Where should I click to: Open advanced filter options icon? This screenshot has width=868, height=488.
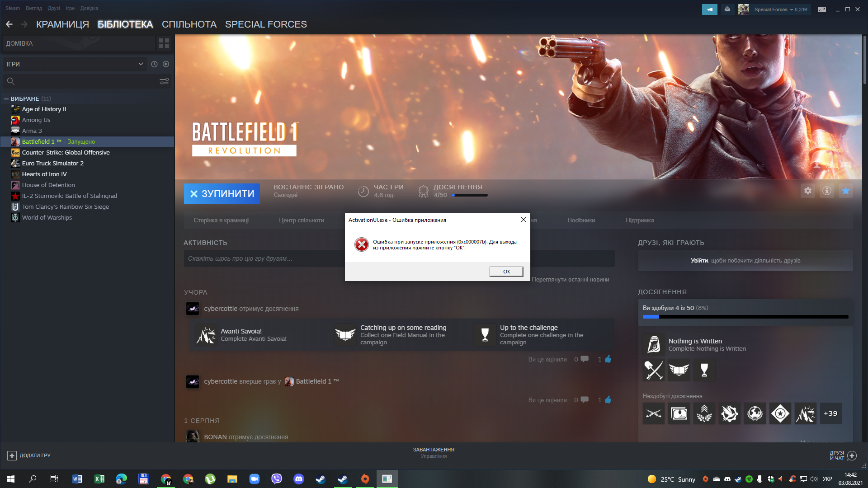[164, 81]
